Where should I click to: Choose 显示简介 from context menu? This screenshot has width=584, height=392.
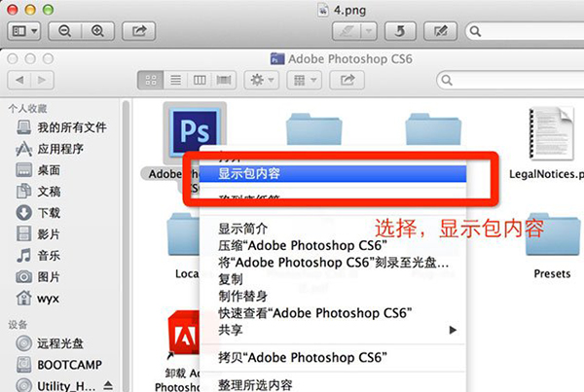(x=333, y=229)
